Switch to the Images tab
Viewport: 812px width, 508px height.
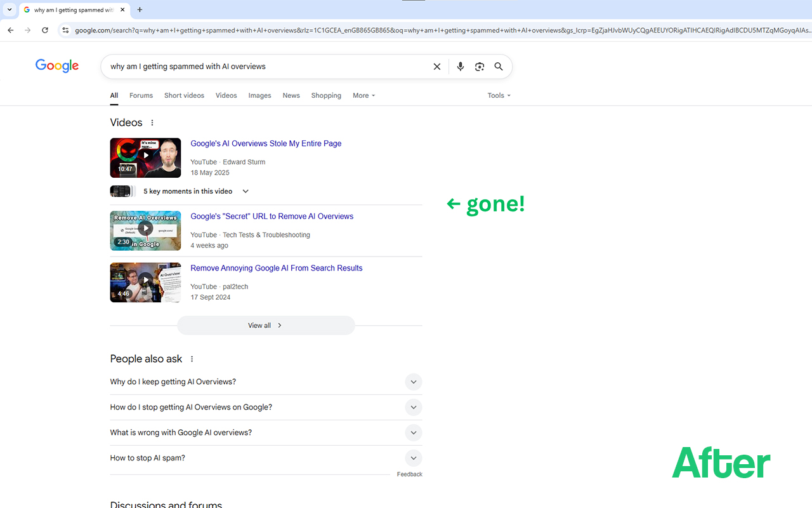pos(259,96)
